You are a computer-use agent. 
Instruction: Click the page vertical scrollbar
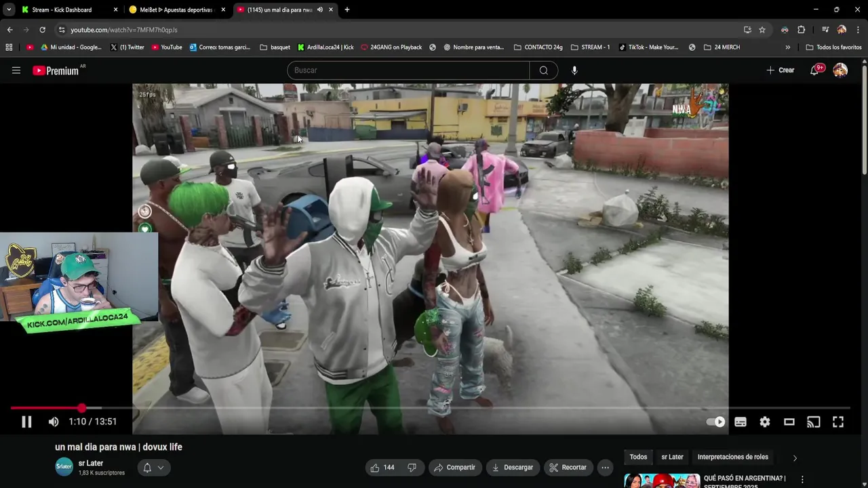(865, 119)
